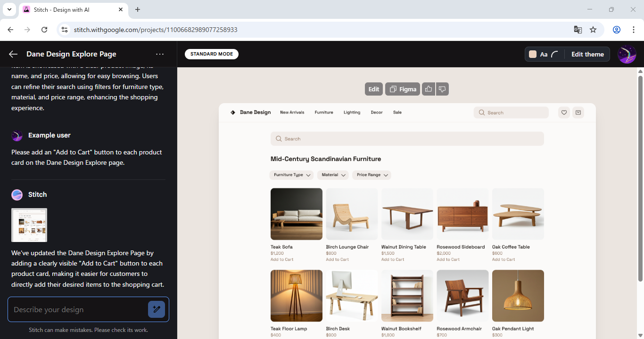
Task: Click the Birch Lounge Chair product image
Action: [352, 214]
